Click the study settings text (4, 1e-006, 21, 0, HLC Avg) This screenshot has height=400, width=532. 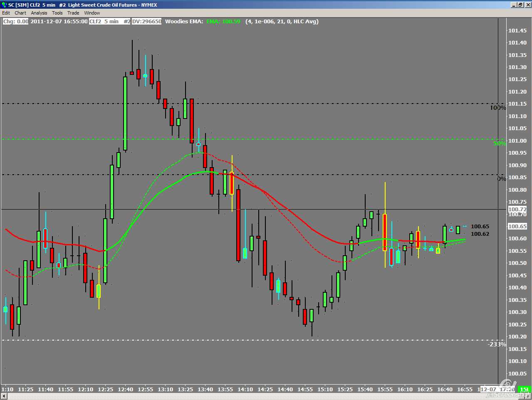[x=282, y=22]
